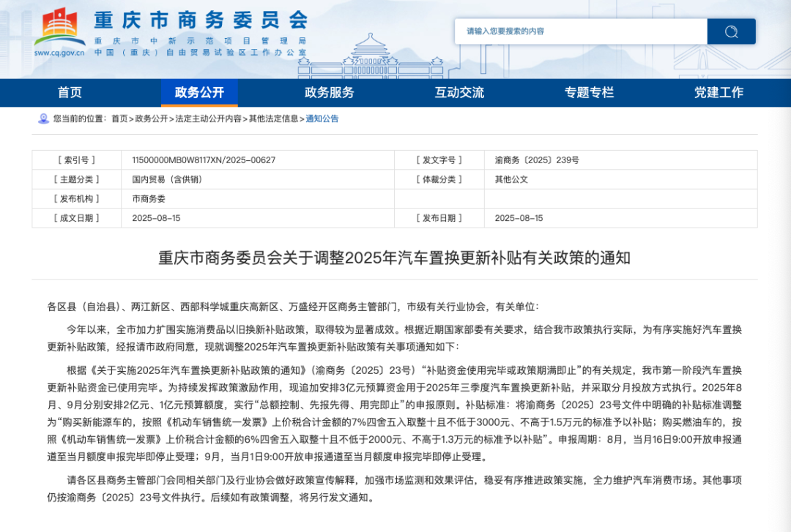Click the paragraph starting 今年以来
The width and height of the screenshot is (791, 532).
point(395,338)
